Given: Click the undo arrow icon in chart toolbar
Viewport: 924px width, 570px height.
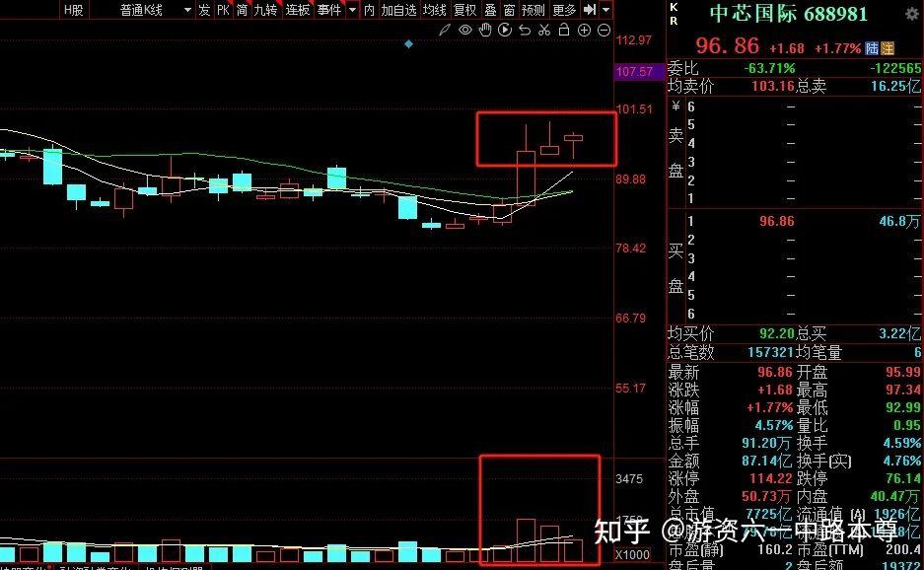Looking at the screenshot, I should tap(525, 30).
